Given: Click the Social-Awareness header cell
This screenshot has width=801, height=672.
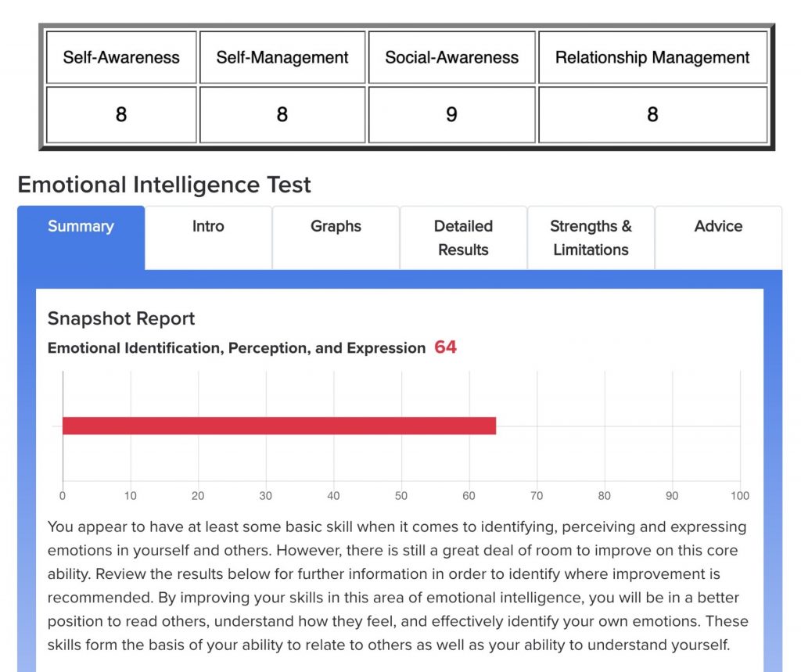Looking at the screenshot, I should click(x=451, y=57).
